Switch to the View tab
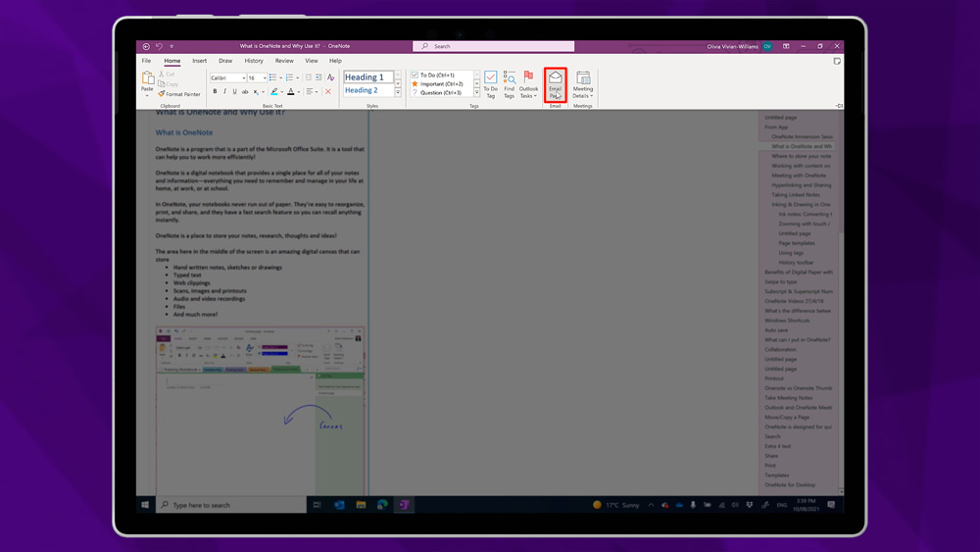 tap(312, 61)
